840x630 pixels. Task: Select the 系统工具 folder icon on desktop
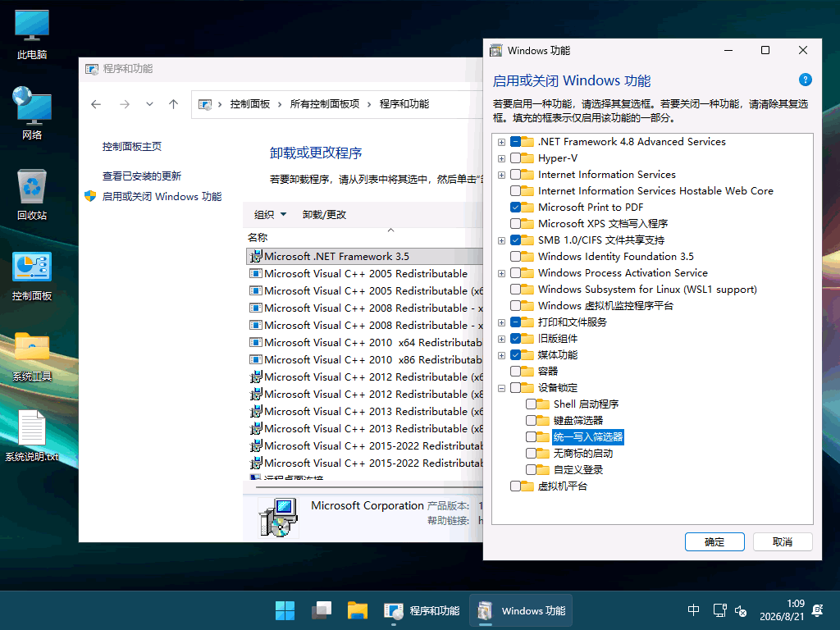(32, 356)
